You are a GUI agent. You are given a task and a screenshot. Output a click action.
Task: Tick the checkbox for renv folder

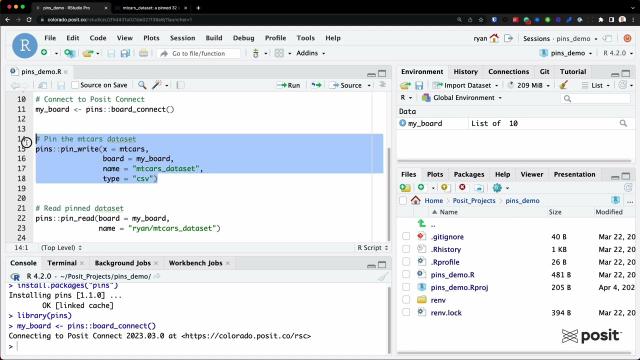[x=406, y=300]
